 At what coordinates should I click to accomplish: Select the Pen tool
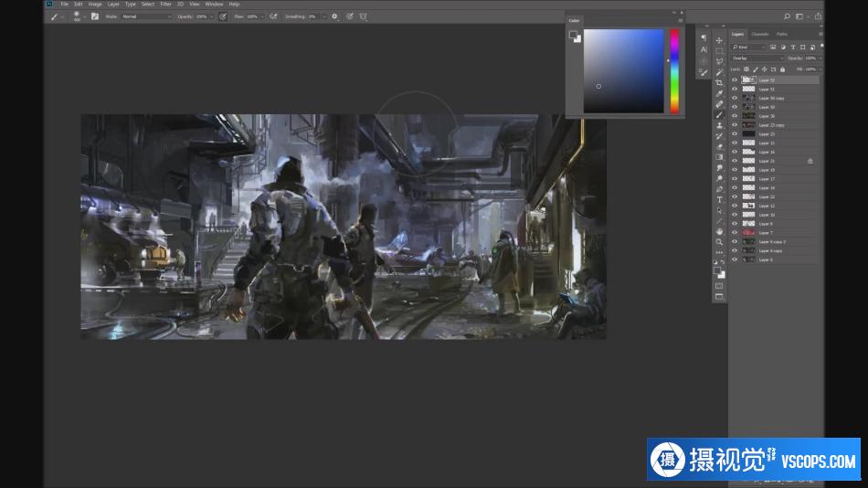pos(719,189)
